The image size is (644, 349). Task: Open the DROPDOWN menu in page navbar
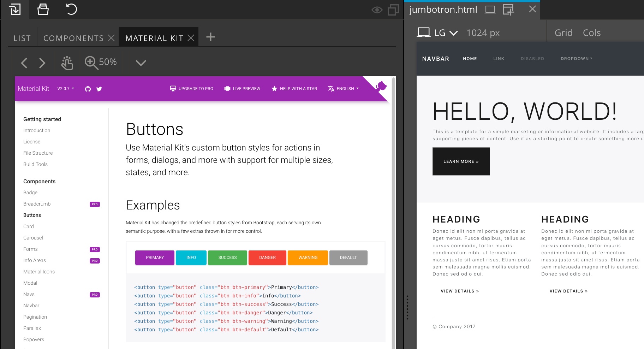577,59
